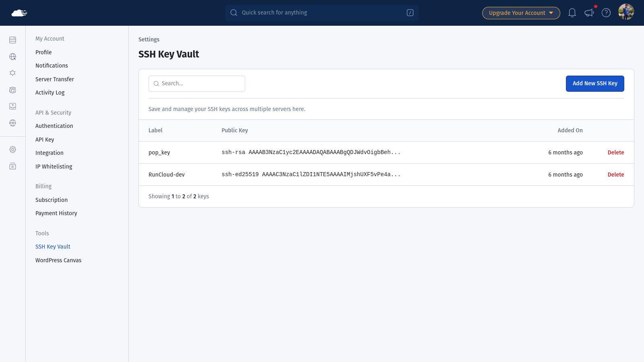View the Activity Log

click(50, 93)
